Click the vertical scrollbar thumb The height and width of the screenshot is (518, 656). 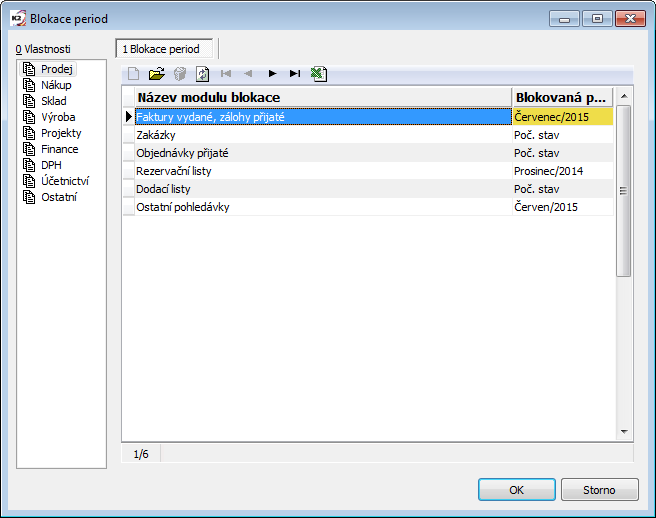coord(623,191)
